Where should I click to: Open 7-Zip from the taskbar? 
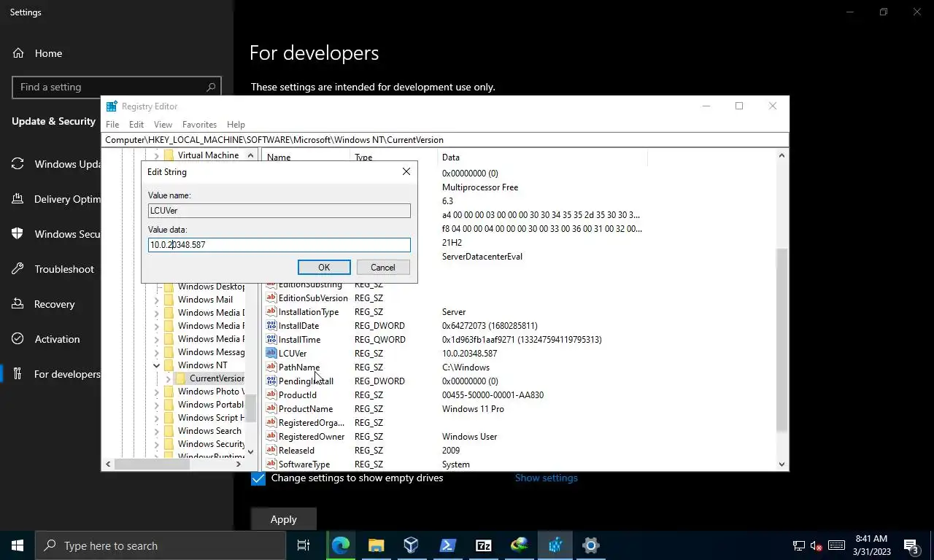point(483,545)
